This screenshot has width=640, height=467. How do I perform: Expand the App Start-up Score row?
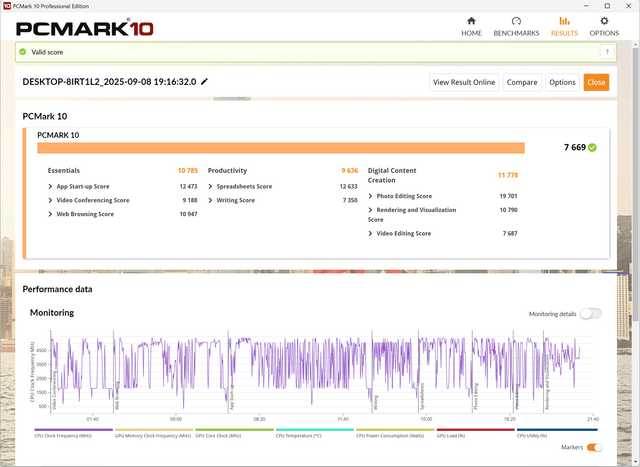(x=50, y=186)
